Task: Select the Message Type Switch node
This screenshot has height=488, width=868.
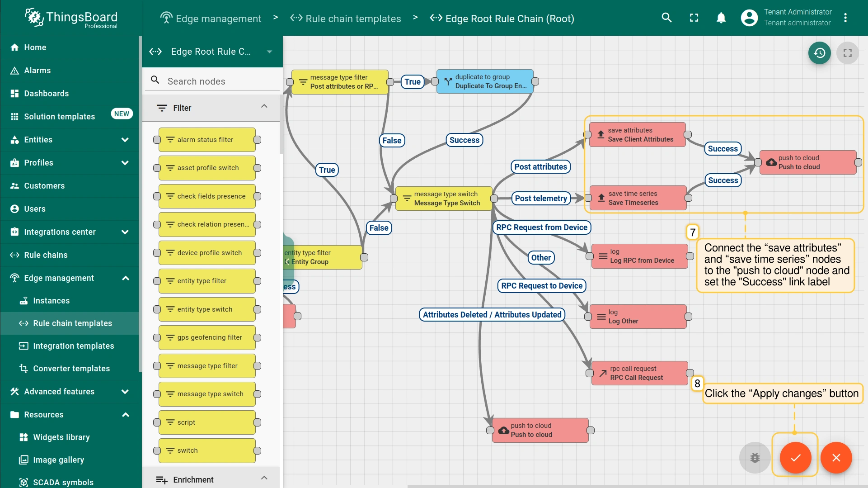Action: pyautogui.click(x=444, y=199)
